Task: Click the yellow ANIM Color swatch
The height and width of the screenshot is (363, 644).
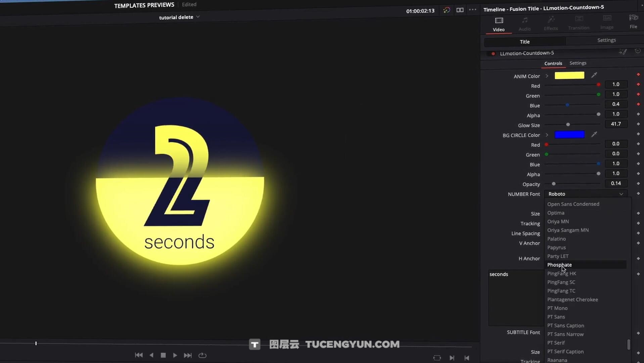Action: click(569, 76)
